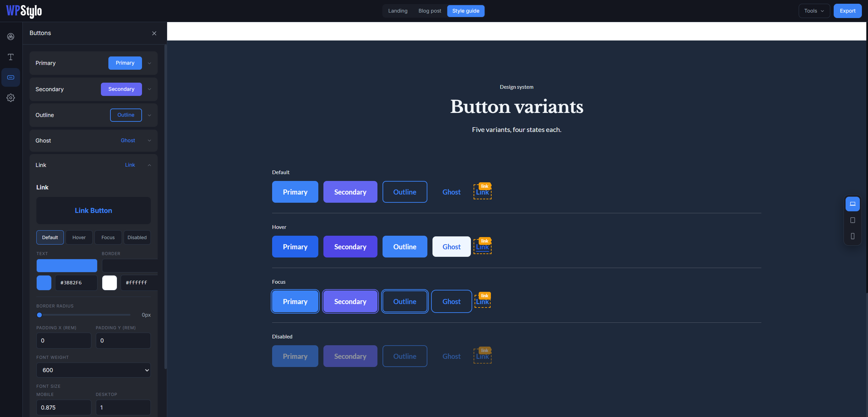
Task: Click the white border color swatch
Action: tap(109, 283)
